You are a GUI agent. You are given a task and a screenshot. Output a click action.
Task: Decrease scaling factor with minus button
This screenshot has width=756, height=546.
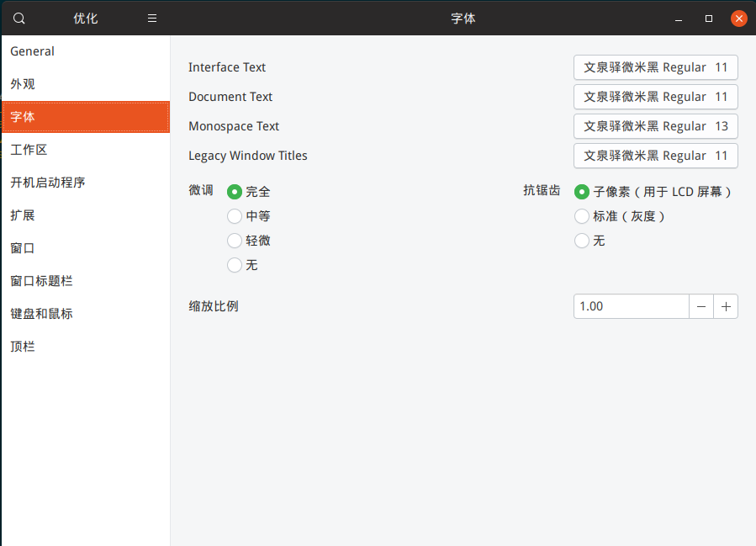pos(701,306)
